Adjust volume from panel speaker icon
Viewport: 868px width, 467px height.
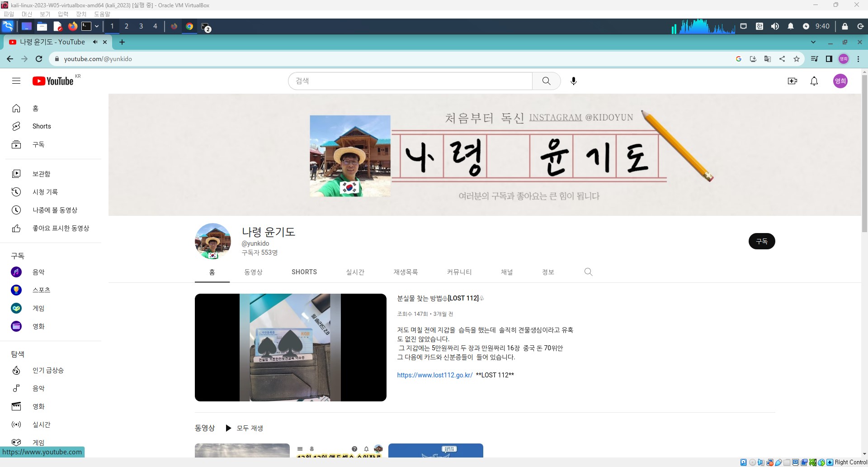tap(775, 26)
